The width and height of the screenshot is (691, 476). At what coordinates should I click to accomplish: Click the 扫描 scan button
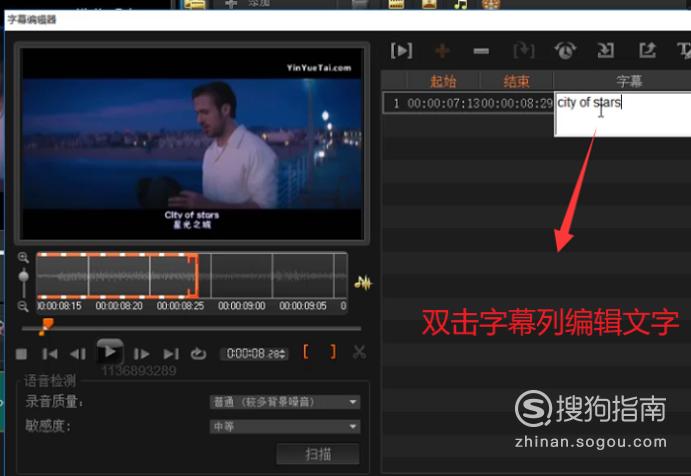tap(318, 454)
